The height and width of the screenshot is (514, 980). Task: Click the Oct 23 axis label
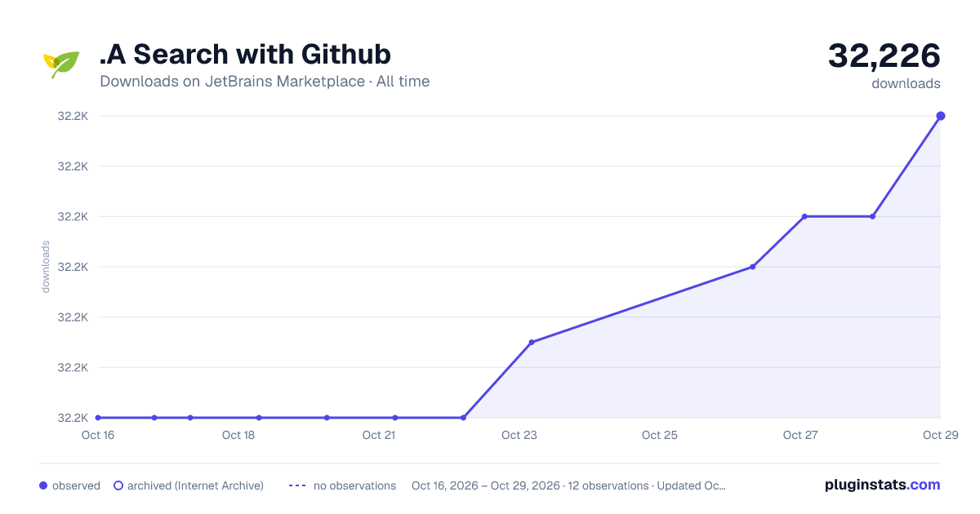pyautogui.click(x=519, y=435)
